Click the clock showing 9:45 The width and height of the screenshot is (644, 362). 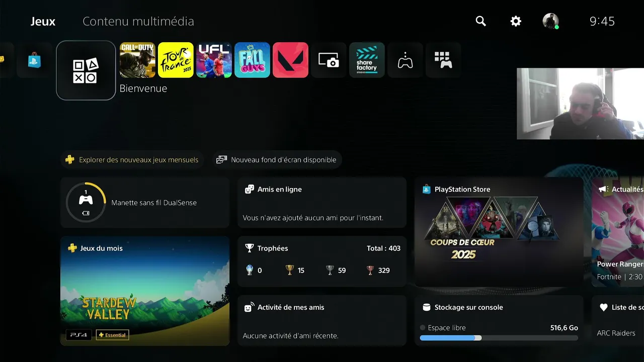tap(602, 21)
